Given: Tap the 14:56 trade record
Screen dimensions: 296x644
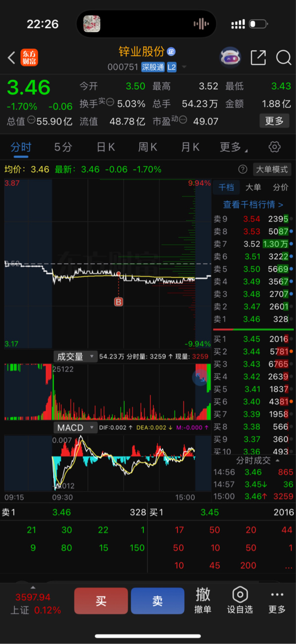Looking at the screenshot, I should (x=253, y=472).
